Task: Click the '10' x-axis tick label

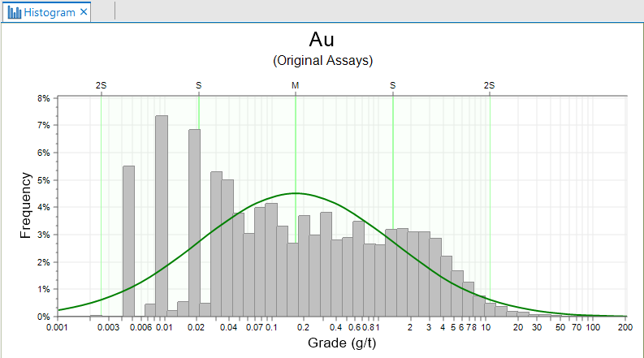Action: pos(486,327)
